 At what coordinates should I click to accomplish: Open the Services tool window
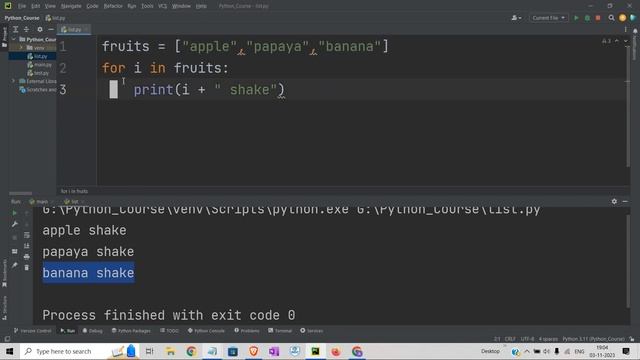pyautogui.click(x=311, y=331)
